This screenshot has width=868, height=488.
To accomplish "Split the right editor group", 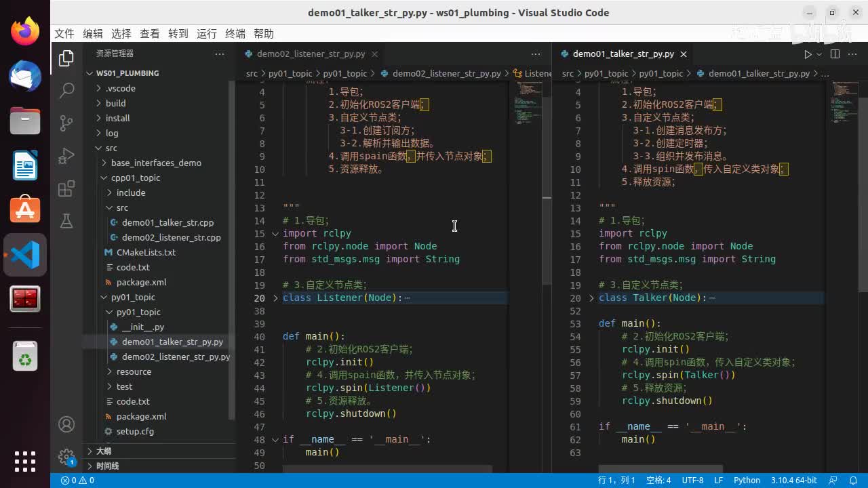I will tap(835, 54).
